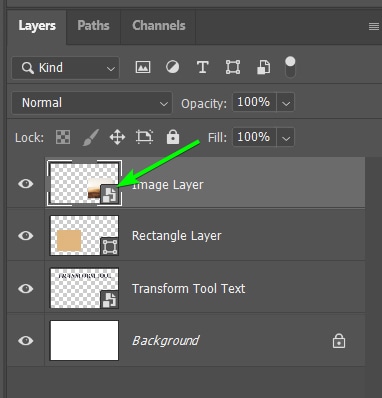
Task: Switch to the Channels tab
Action: pos(159,26)
